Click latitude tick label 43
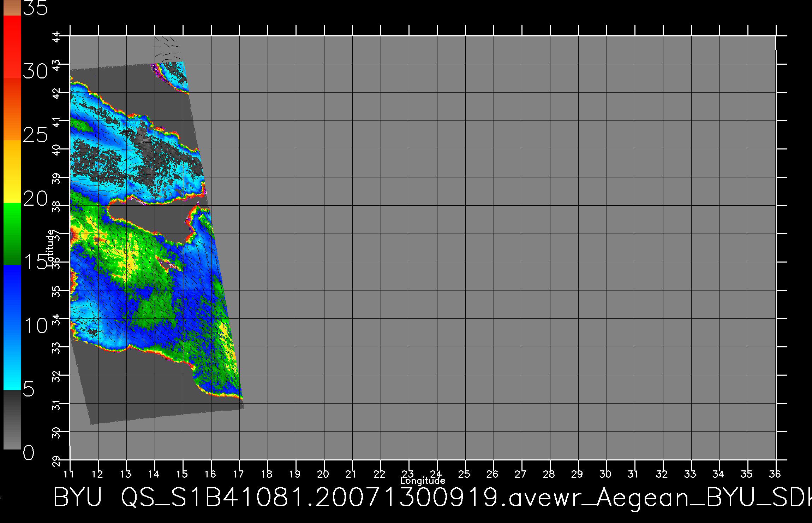Image resolution: width=812 pixels, height=523 pixels. 57,65
